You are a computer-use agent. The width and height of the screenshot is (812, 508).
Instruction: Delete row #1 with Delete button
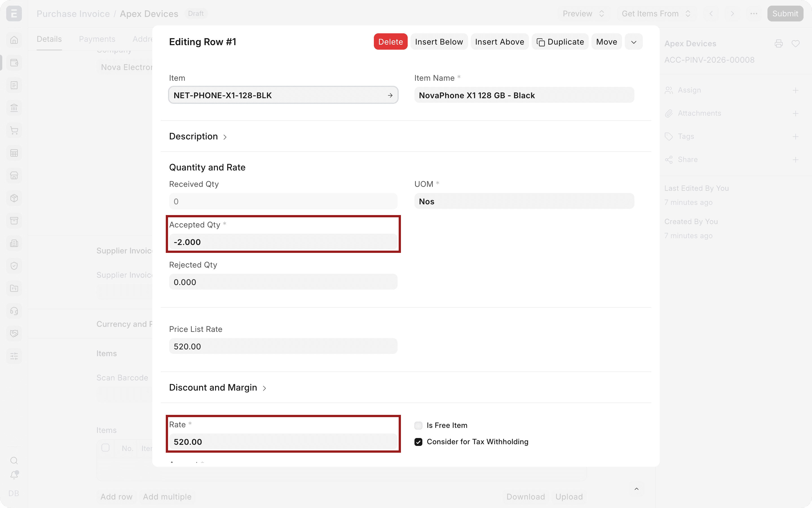click(390, 42)
